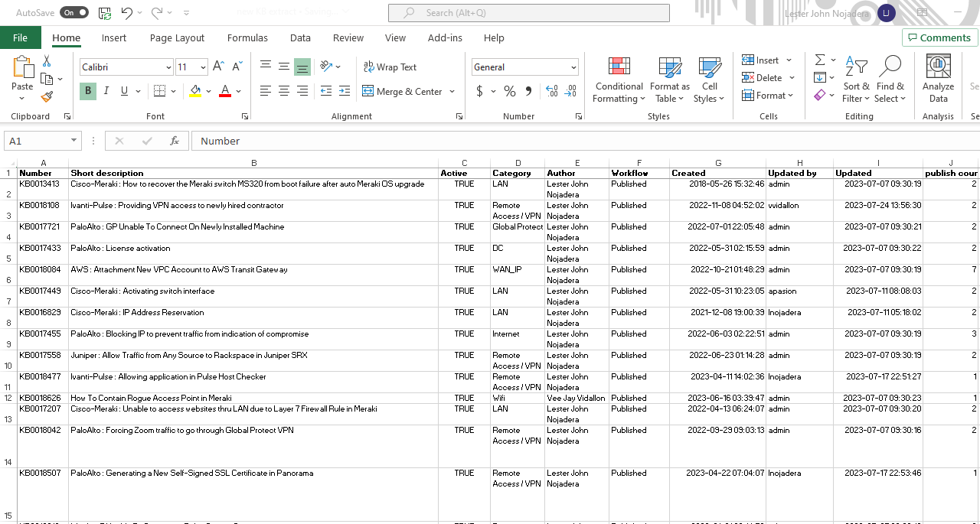980x524 pixels.
Task: Expand the font name dropdown Calibri
Action: (x=168, y=67)
